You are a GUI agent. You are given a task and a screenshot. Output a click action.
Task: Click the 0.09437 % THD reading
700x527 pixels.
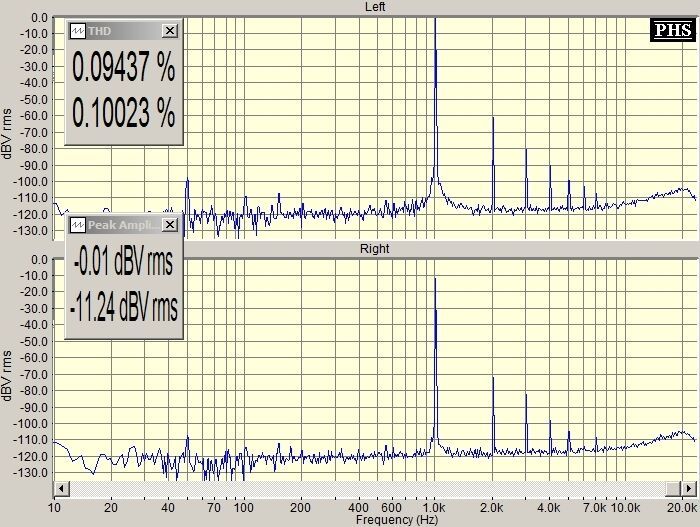click(123, 67)
